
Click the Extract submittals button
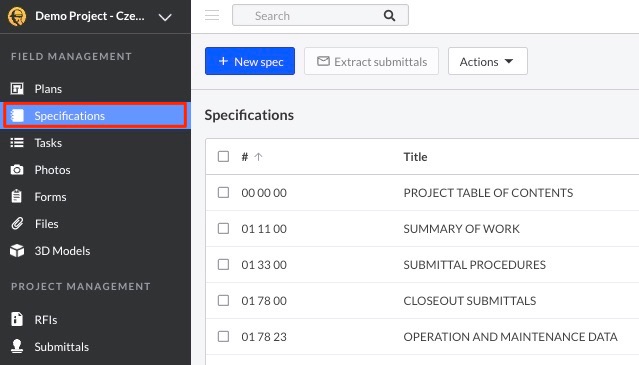click(371, 61)
